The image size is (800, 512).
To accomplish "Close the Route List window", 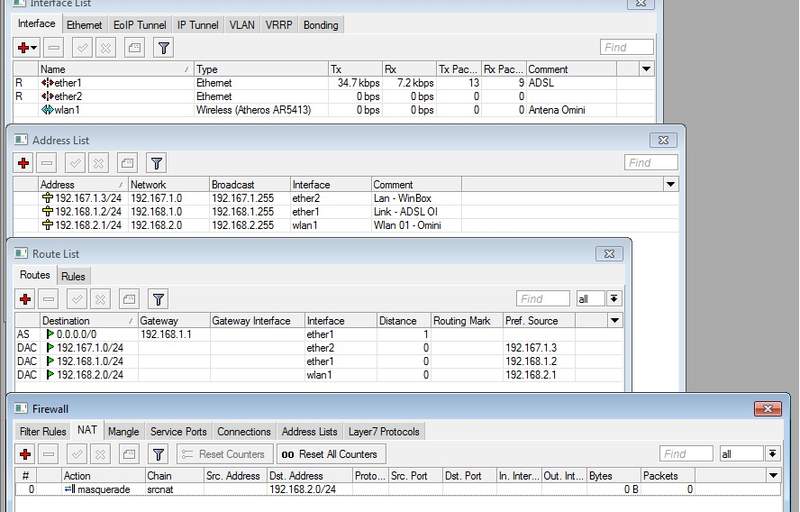I will click(609, 253).
